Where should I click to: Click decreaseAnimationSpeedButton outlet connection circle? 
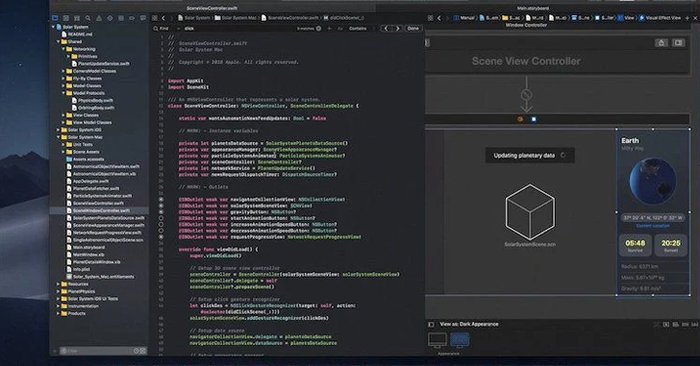pos(161,231)
